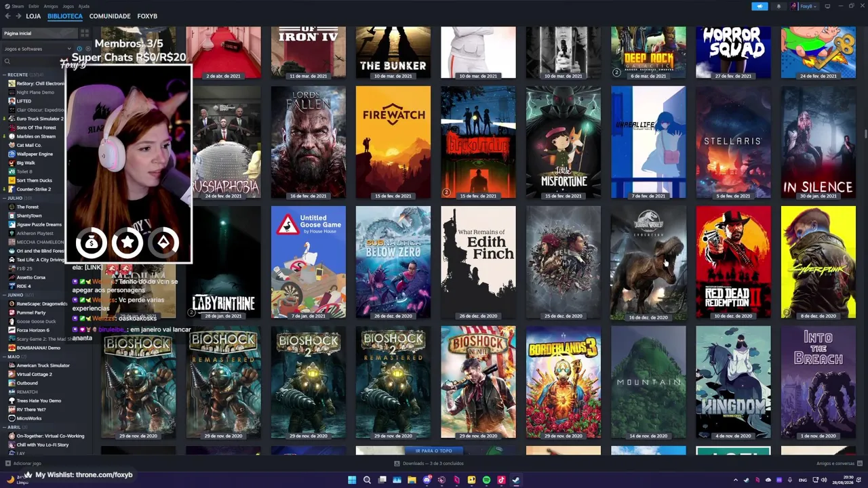The height and width of the screenshot is (488, 868).
Task: Open the Jogos e Softwares filter dropdown
Action: (x=37, y=49)
